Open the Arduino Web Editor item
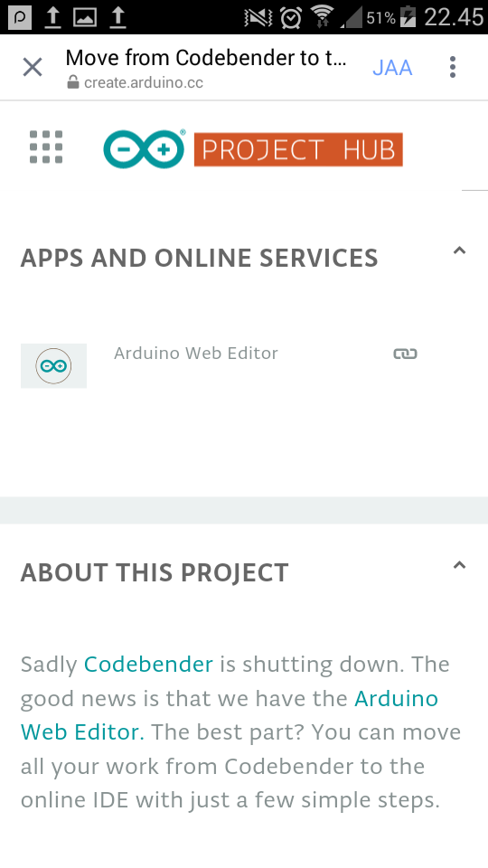The image size is (488, 868). click(196, 354)
